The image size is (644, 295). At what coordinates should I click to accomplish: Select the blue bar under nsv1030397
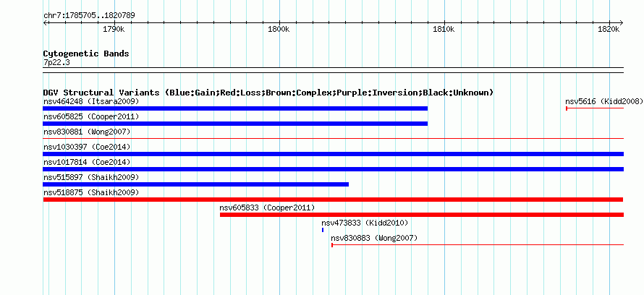[x=333, y=154]
